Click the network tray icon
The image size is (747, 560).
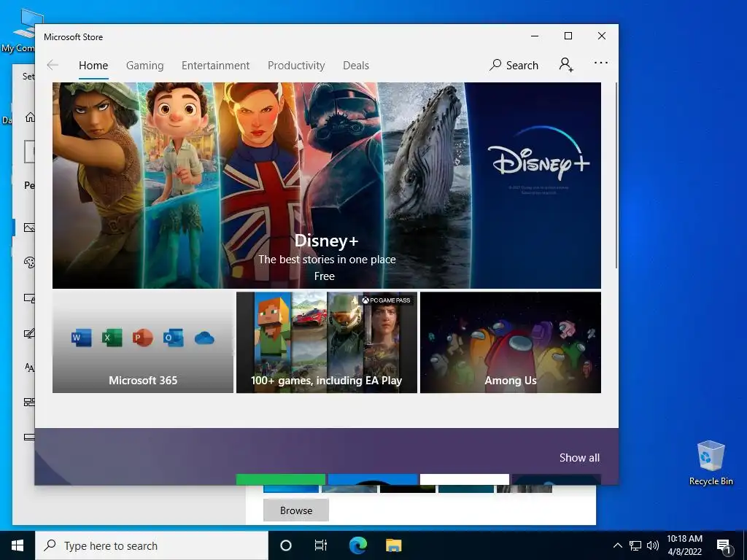tap(635, 545)
